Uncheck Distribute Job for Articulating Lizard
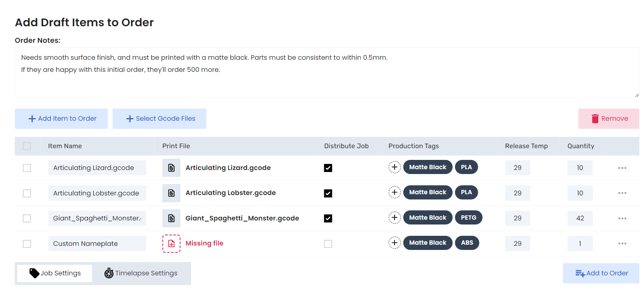 (328, 168)
